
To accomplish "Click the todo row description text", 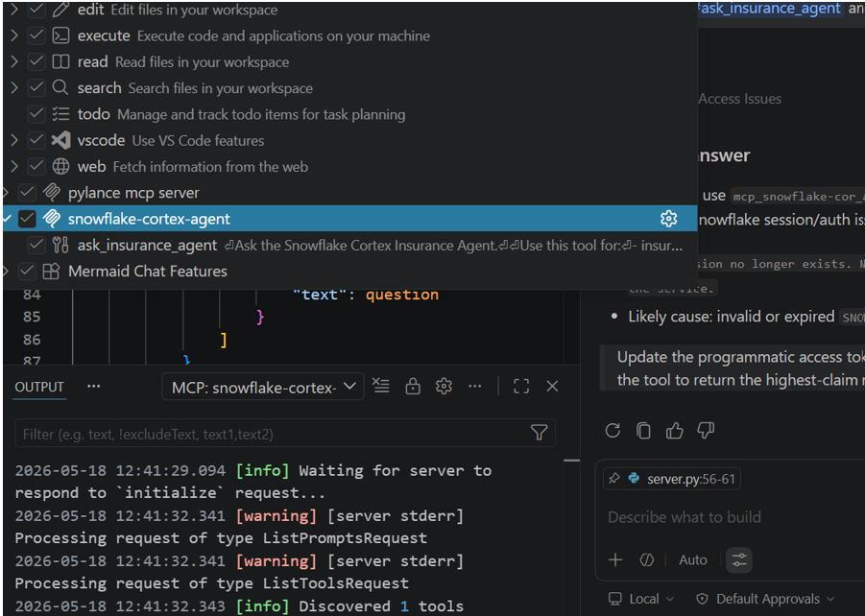I will (261, 114).
